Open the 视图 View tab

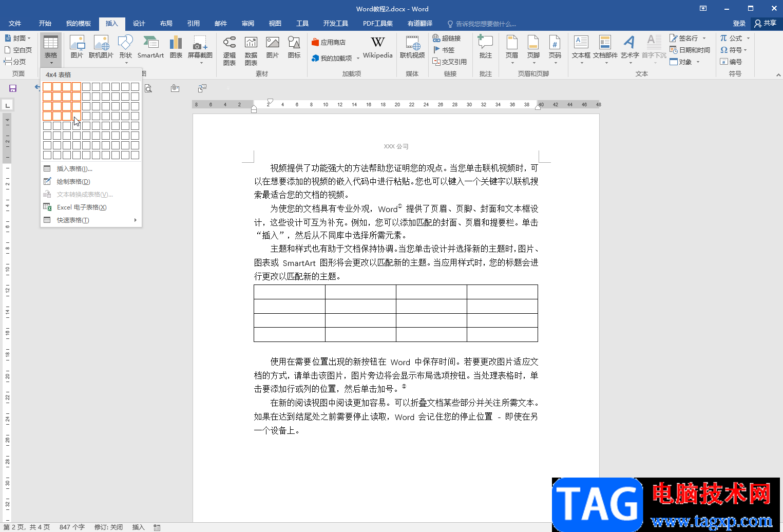pyautogui.click(x=275, y=24)
